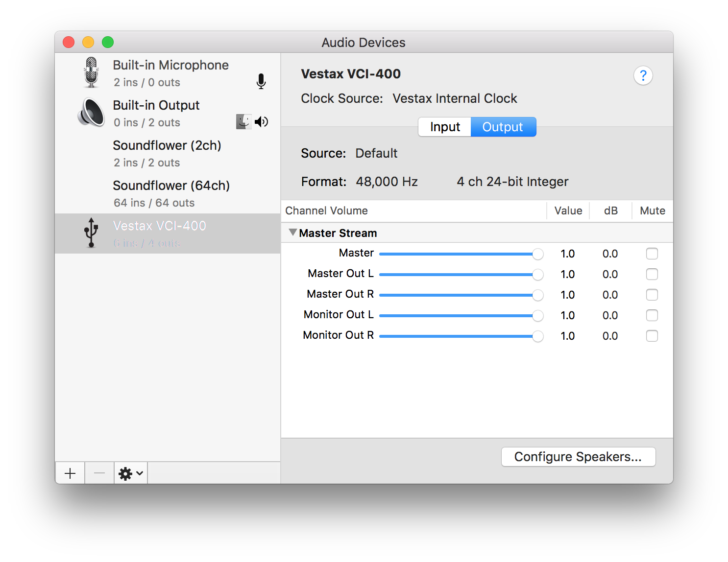Click the Monitor Out L volume slider
This screenshot has width=728, height=562.
[x=461, y=316]
